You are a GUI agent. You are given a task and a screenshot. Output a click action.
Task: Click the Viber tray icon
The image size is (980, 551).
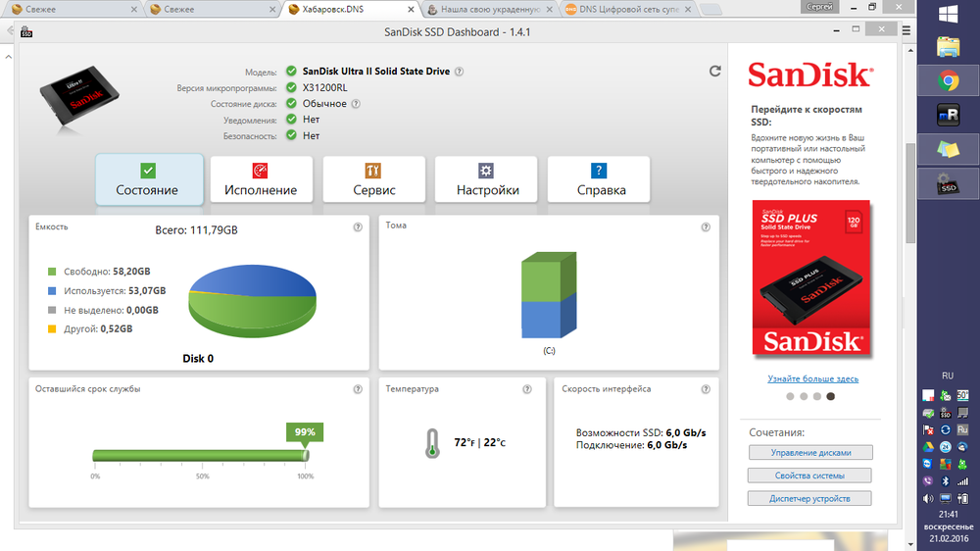pyautogui.click(x=928, y=481)
